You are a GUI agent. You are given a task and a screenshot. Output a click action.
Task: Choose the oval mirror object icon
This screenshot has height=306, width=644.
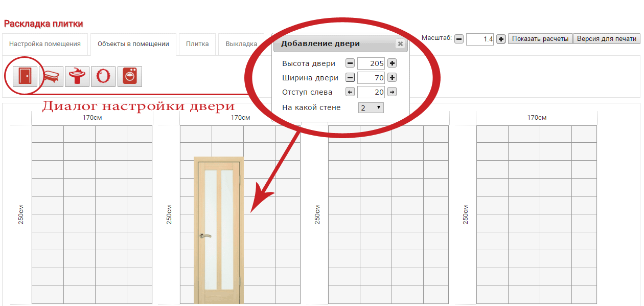pyautogui.click(x=103, y=76)
